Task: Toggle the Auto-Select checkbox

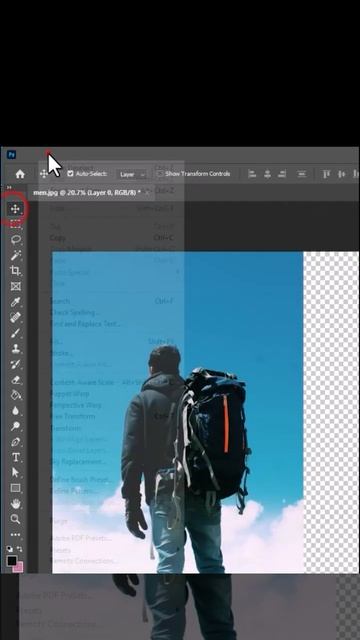Action: (x=70, y=173)
